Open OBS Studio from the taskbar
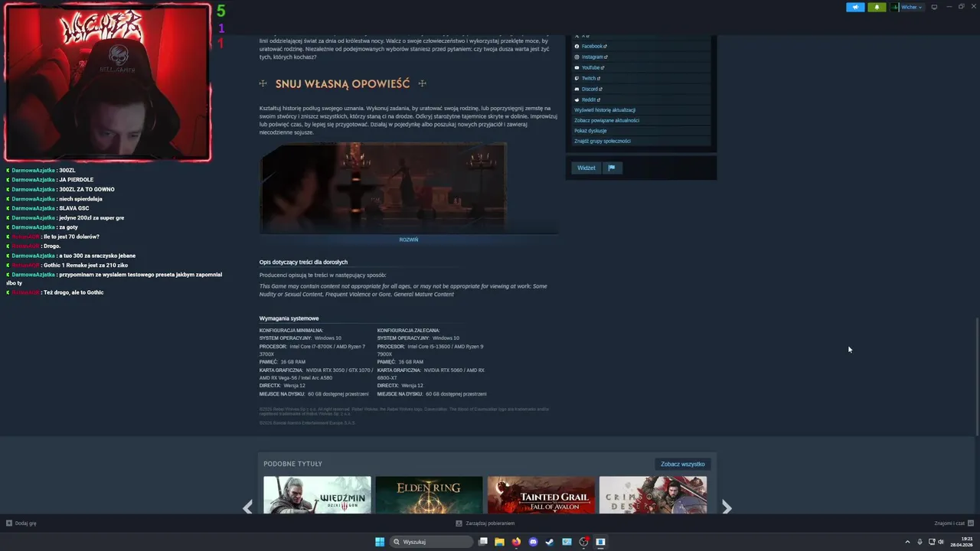Viewport: 980px width, 551px height. 583,542
